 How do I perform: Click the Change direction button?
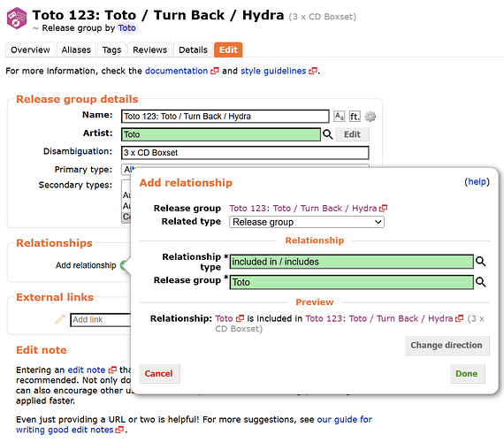(x=447, y=346)
